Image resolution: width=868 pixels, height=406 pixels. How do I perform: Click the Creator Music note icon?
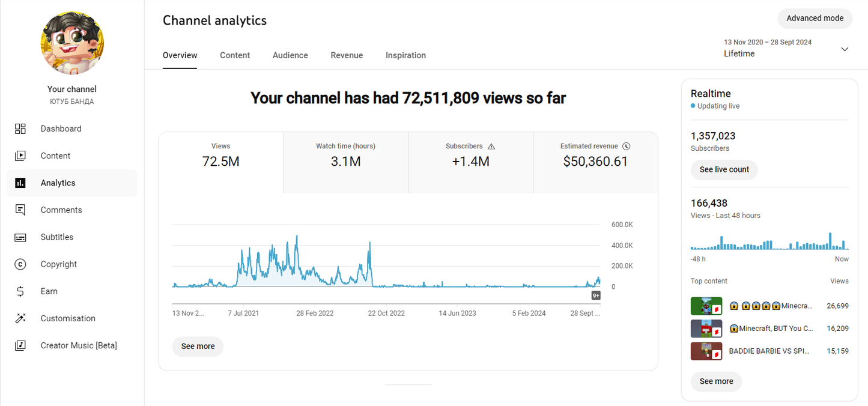(20, 345)
